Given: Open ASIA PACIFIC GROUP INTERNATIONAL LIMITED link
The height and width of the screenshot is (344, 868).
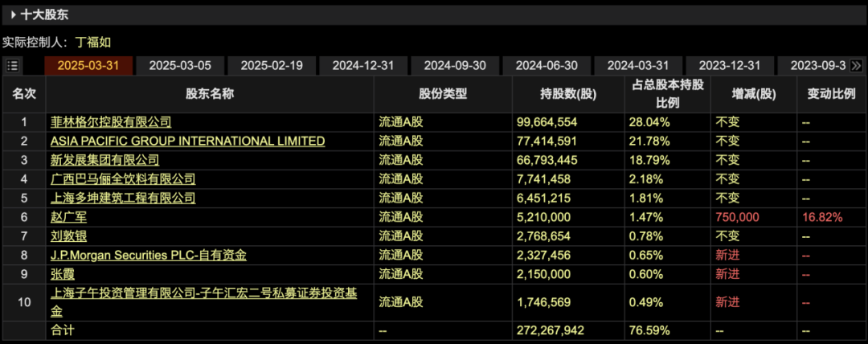Looking at the screenshot, I should [187, 141].
